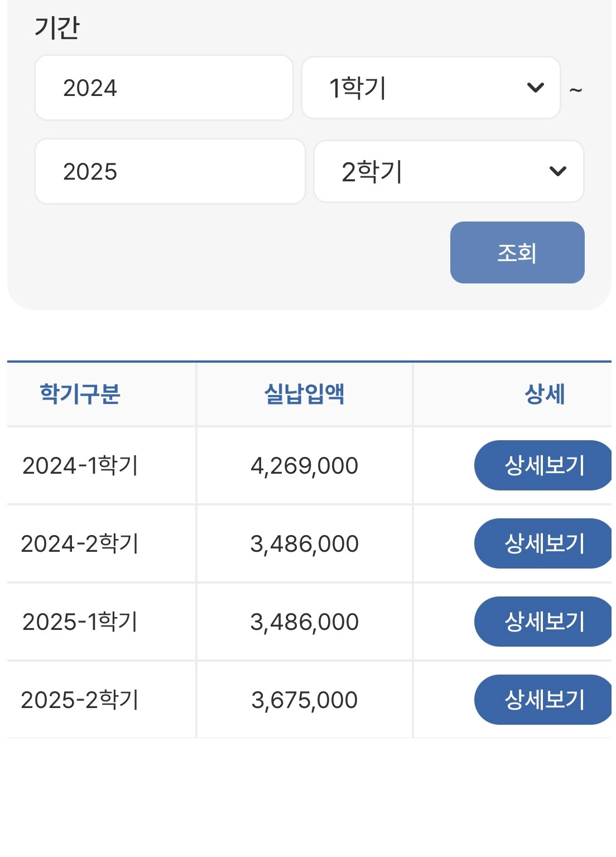Click the start year field showing 2024
616x857 pixels.
[164, 88]
